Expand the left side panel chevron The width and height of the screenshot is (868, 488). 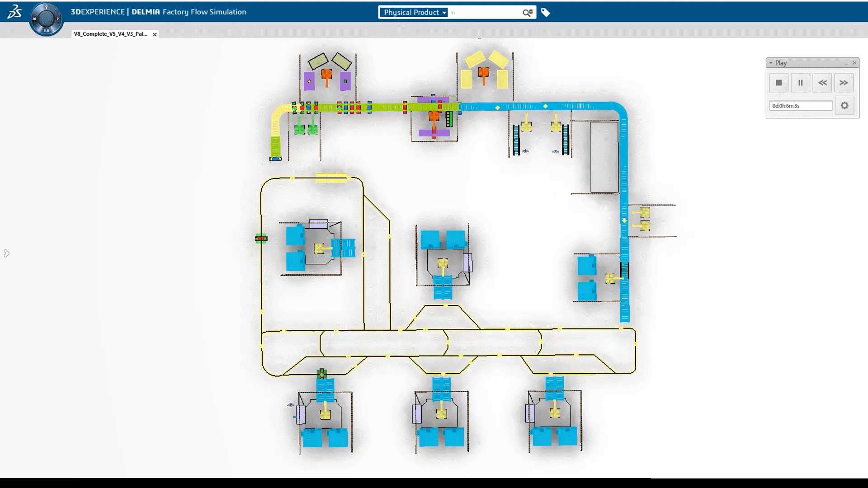coord(6,253)
